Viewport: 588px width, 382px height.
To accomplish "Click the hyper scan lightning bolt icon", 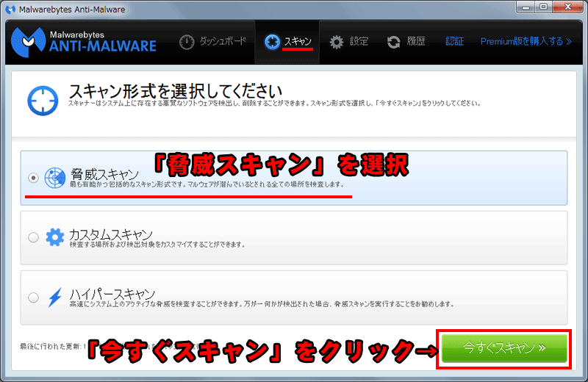I will click(x=55, y=298).
